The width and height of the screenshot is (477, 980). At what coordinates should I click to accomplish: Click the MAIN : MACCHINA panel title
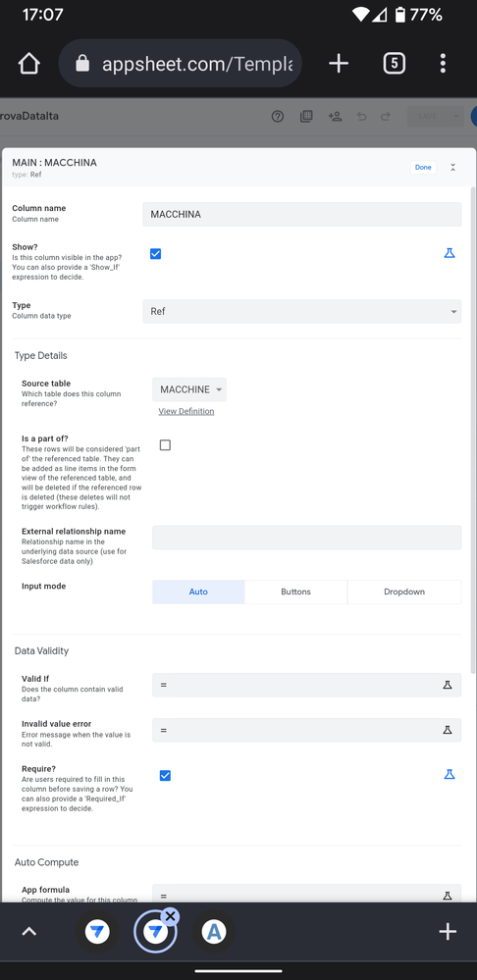[54, 163]
